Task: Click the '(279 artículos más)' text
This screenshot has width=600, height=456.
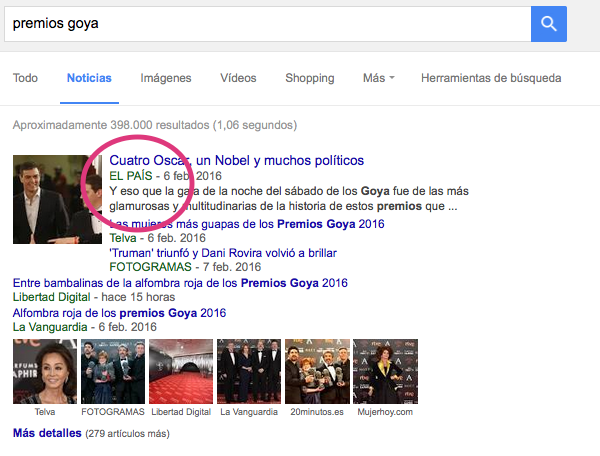Action: 127,434
